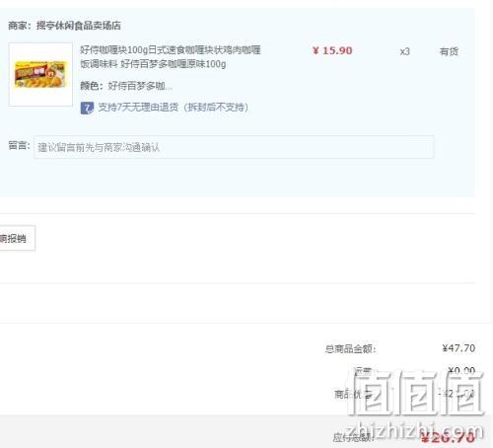Screen dimensions: 493x448
Task: Click the 应付总额 payable total label
Action: click(x=353, y=437)
